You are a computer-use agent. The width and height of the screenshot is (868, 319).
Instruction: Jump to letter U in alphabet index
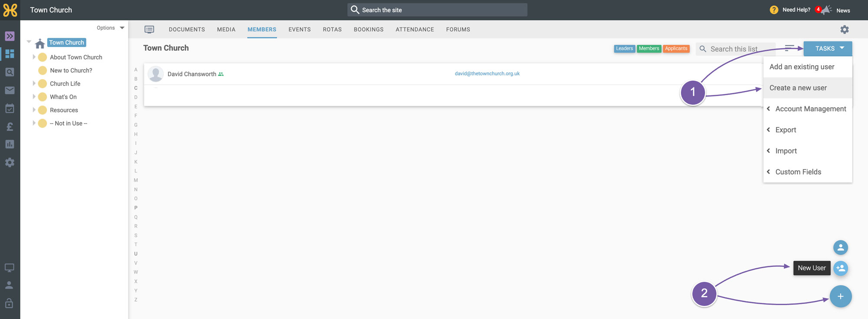136,254
